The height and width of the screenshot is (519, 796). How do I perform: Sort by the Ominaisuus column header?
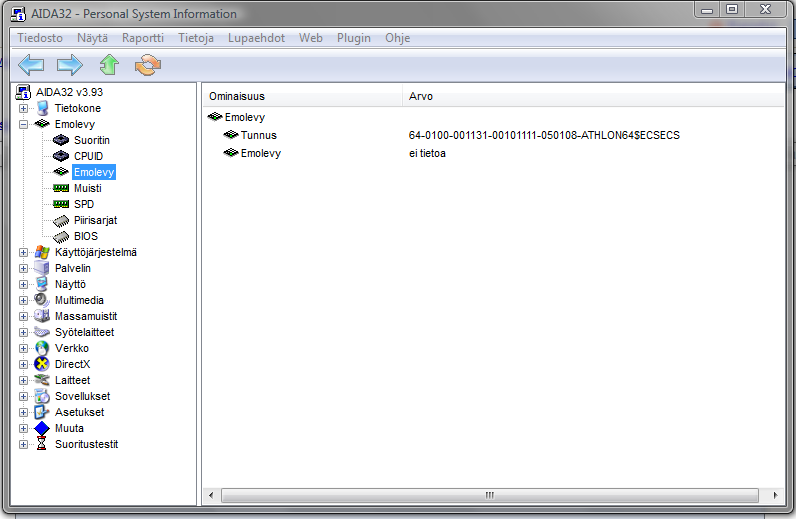(x=303, y=96)
